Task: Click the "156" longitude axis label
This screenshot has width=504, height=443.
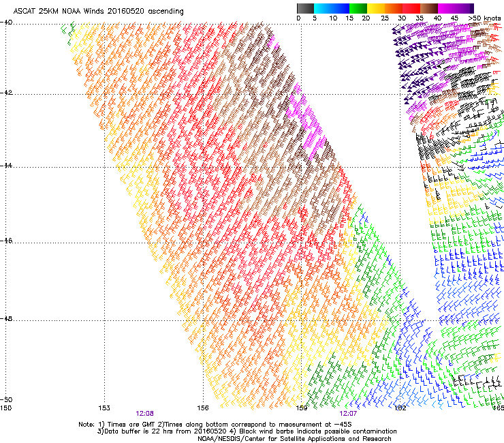Action: pos(203,408)
